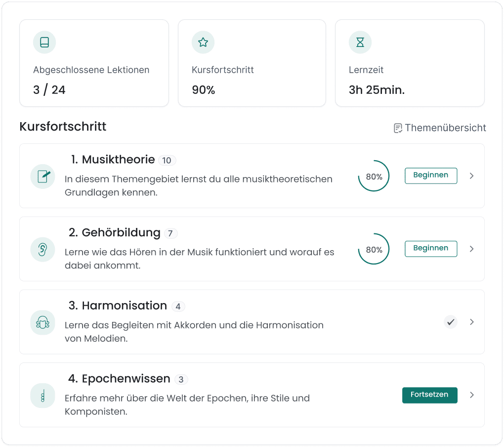Toggle the completion checkmark on Harmonisation
The width and height of the screenshot is (504, 447).
point(450,322)
